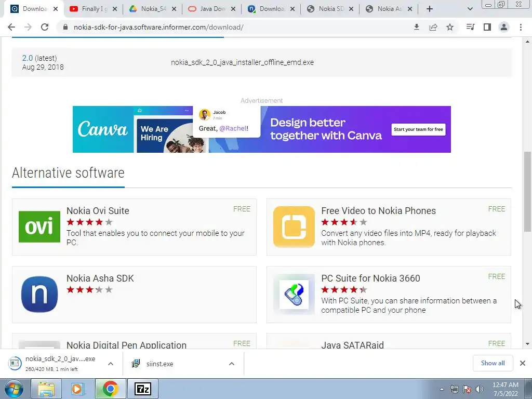The image size is (532, 399).
Task: Open Nokia Ovi Suite link
Action: coord(98,211)
